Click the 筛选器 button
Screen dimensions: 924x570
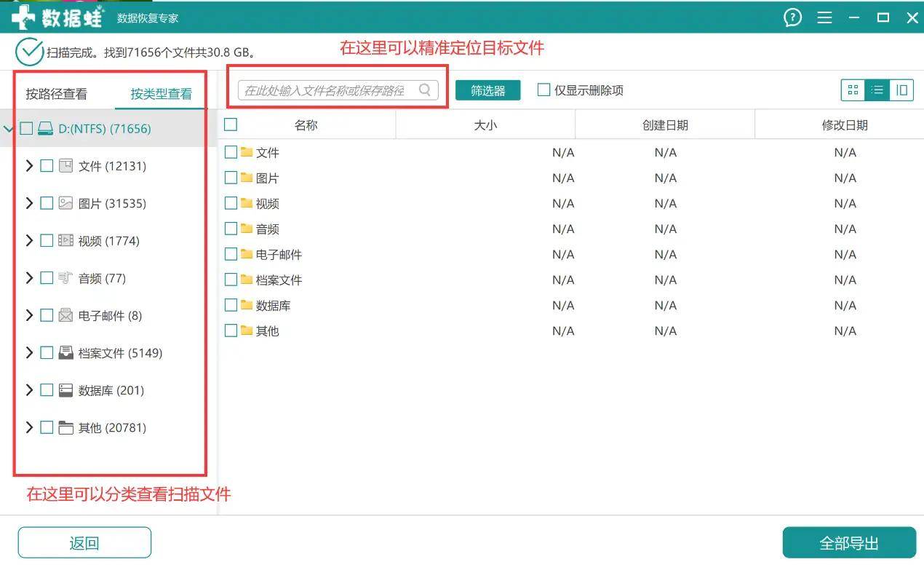[x=487, y=90]
